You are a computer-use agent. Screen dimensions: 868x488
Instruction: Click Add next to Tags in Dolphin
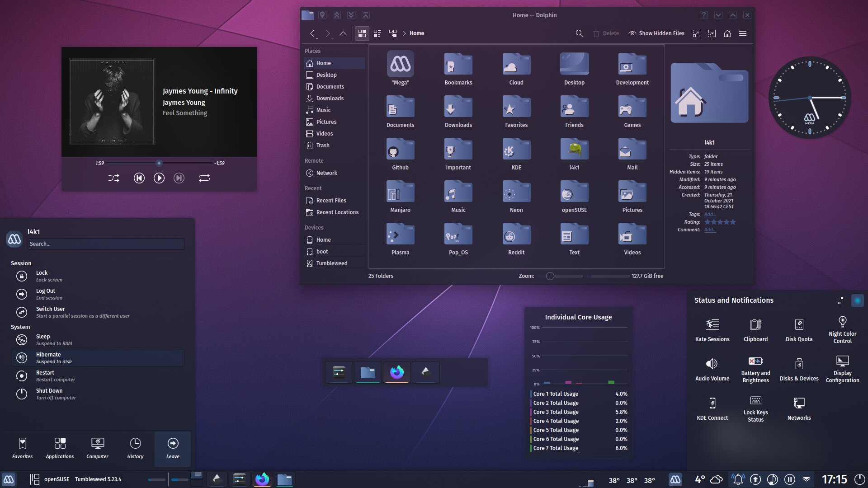point(710,214)
